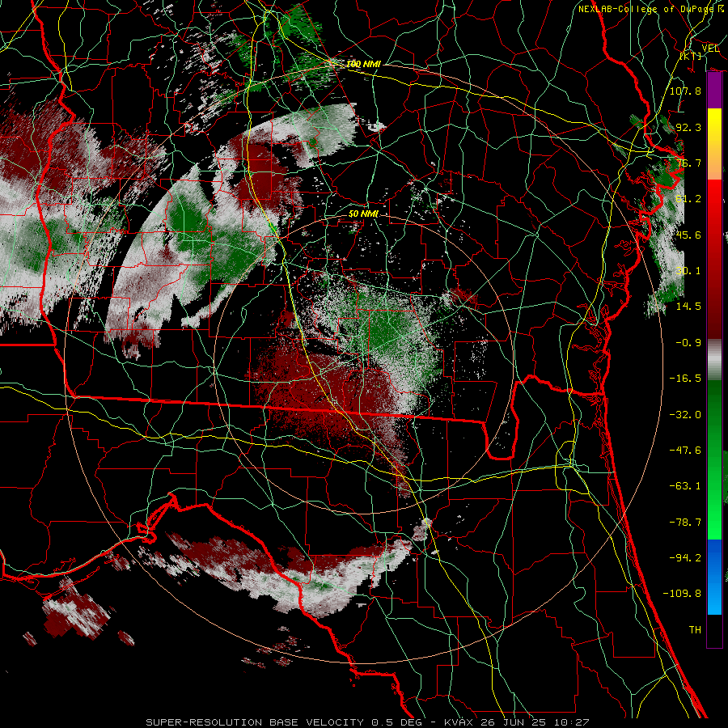The height and width of the screenshot is (728, 728).
Task: Click the 76.7 velocity scale value
Action: click(x=688, y=163)
